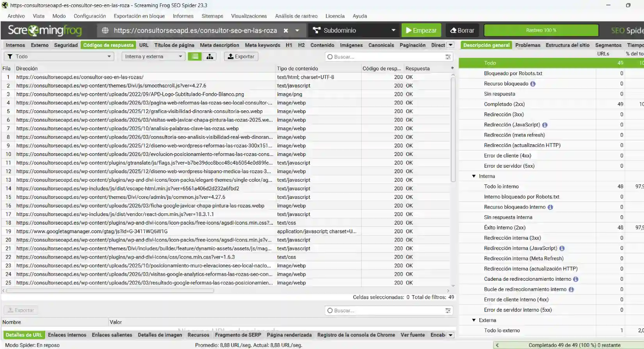
Task: Sort by Dirección column header
Action: click(x=145, y=68)
